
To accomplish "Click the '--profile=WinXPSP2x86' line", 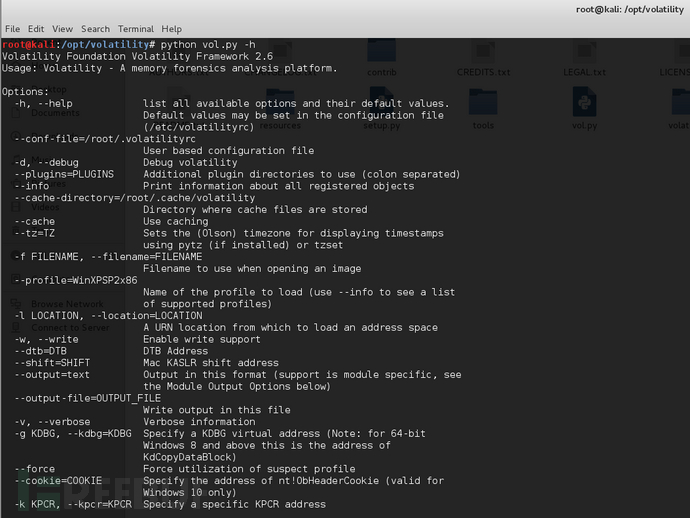I will pyautogui.click(x=76, y=280).
